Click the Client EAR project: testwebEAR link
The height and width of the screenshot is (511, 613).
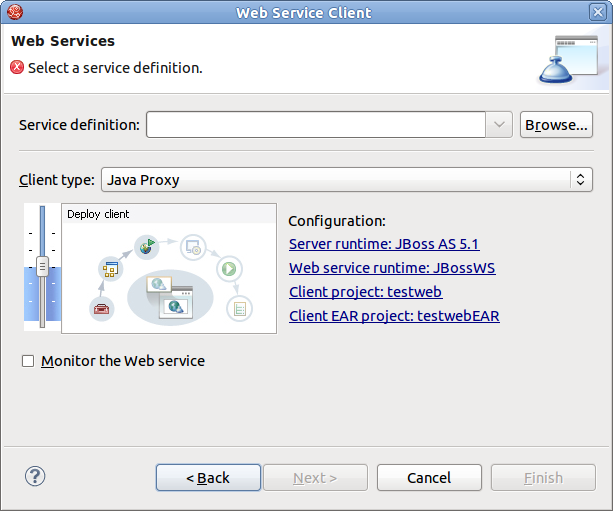[x=394, y=316]
